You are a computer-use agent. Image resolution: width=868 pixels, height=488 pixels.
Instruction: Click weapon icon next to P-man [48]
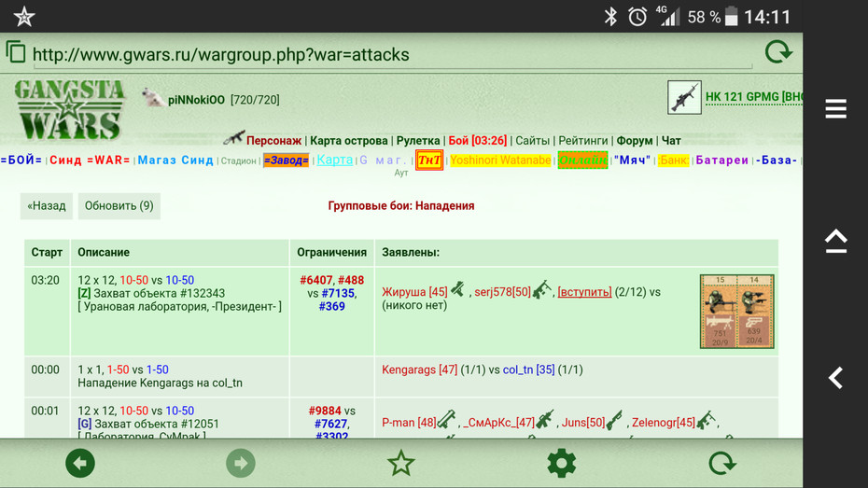(x=447, y=420)
